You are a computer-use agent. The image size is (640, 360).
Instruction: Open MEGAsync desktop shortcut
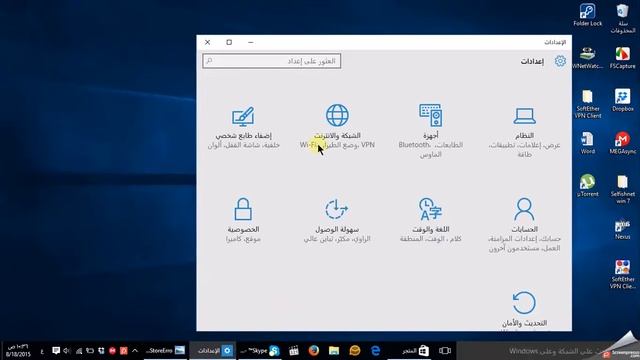click(x=622, y=143)
